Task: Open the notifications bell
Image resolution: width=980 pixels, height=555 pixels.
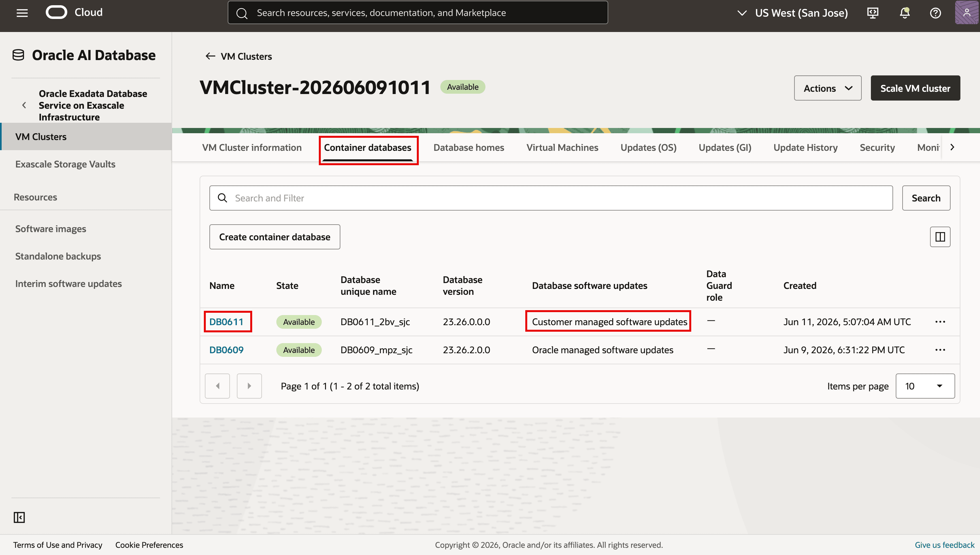Action: pos(905,13)
